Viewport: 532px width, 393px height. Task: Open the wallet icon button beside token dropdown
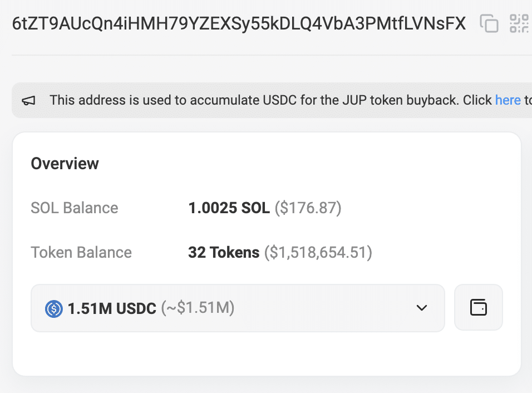pos(479,307)
